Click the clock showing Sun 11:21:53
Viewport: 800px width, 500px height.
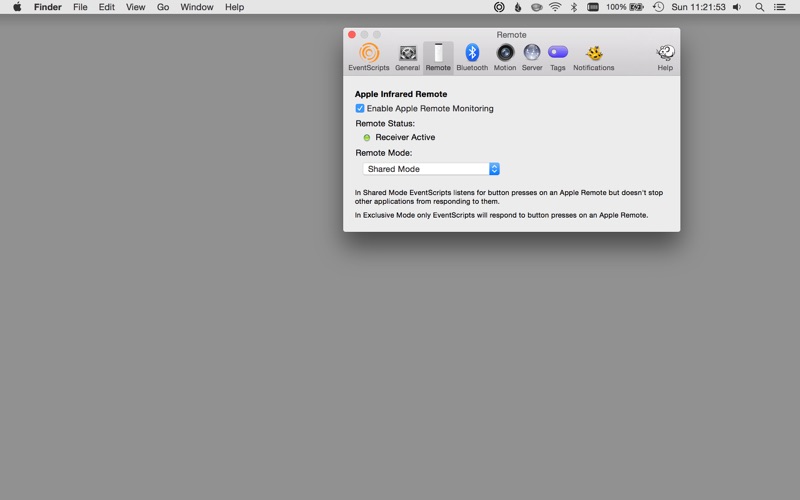click(x=698, y=7)
